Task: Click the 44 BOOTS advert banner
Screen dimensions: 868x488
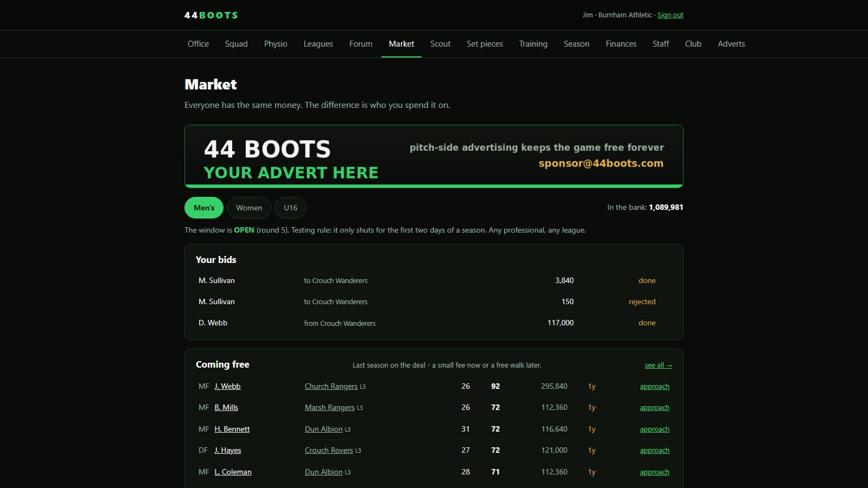Action: pyautogui.click(x=433, y=156)
